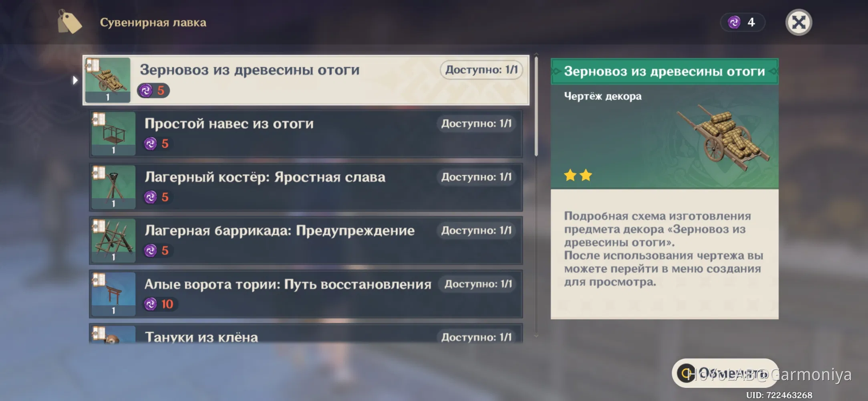This screenshot has width=868, height=401.
Task: Click the canopy frame icon for Простой навес
Action: 113,132
